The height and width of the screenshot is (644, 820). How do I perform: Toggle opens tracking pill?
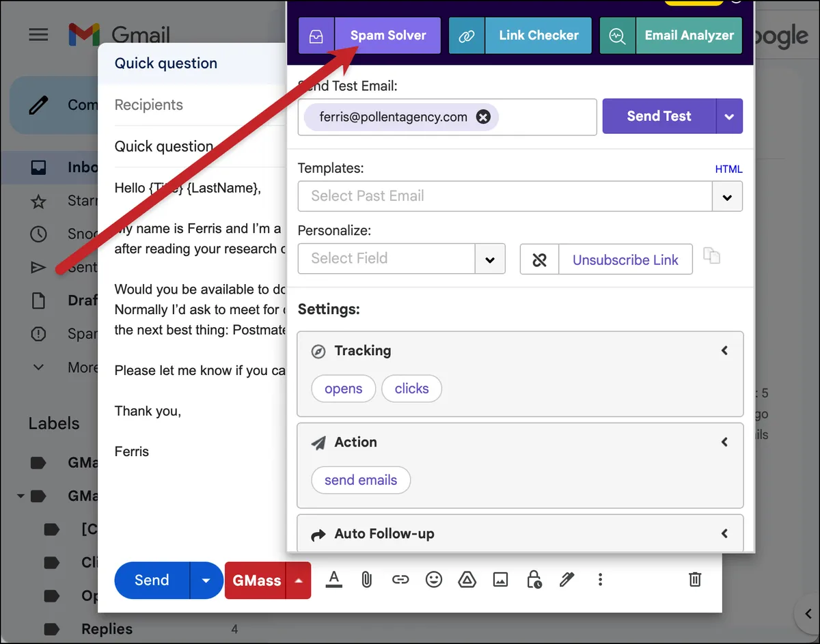[x=343, y=389]
